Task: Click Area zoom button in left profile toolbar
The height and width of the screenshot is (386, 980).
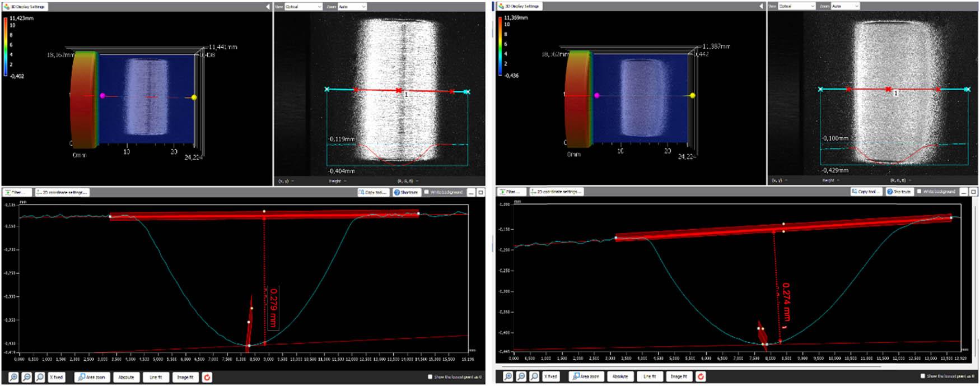Action: 92,377
